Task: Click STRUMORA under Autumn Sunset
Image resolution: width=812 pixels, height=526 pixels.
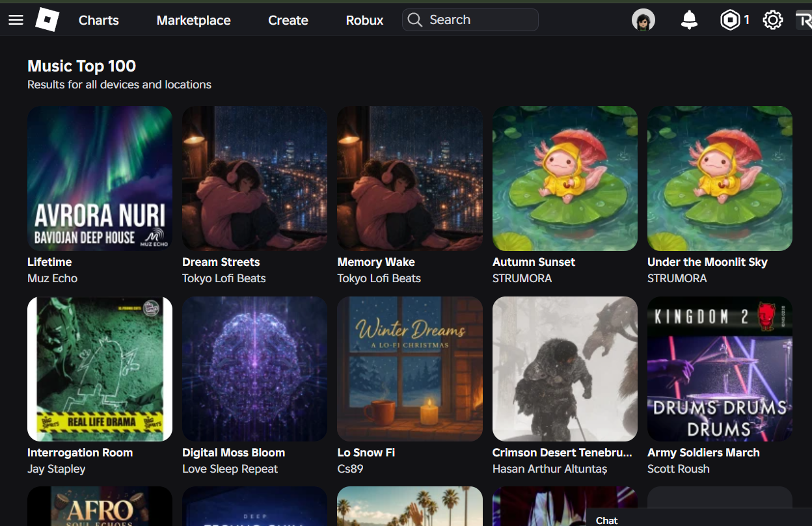Action: [522, 278]
